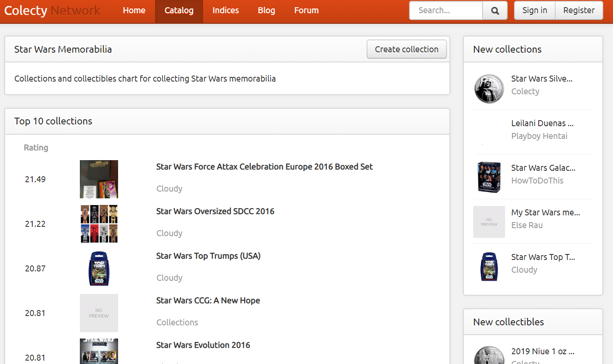
Task: Click the Top 10 collections heading
Action: click(x=53, y=121)
